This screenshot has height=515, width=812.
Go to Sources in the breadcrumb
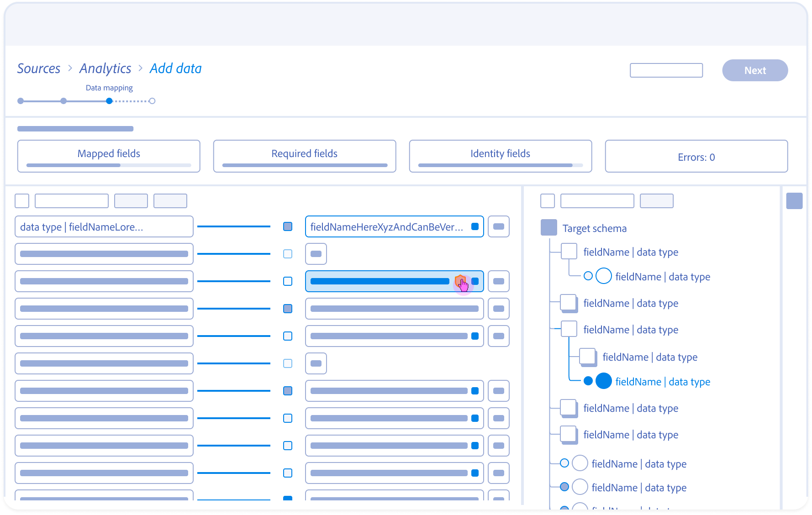(x=39, y=68)
